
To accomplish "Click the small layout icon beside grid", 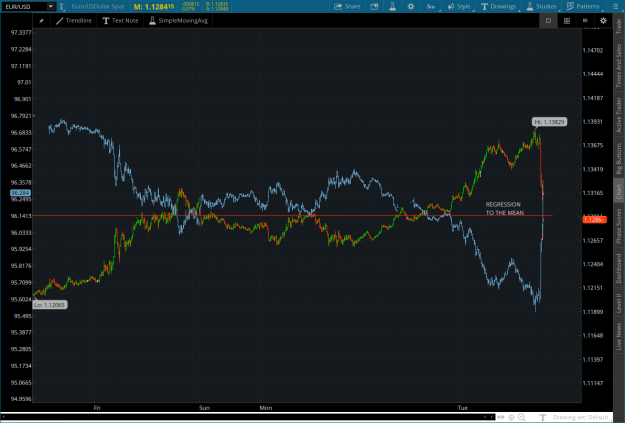I will pos(585,20).
